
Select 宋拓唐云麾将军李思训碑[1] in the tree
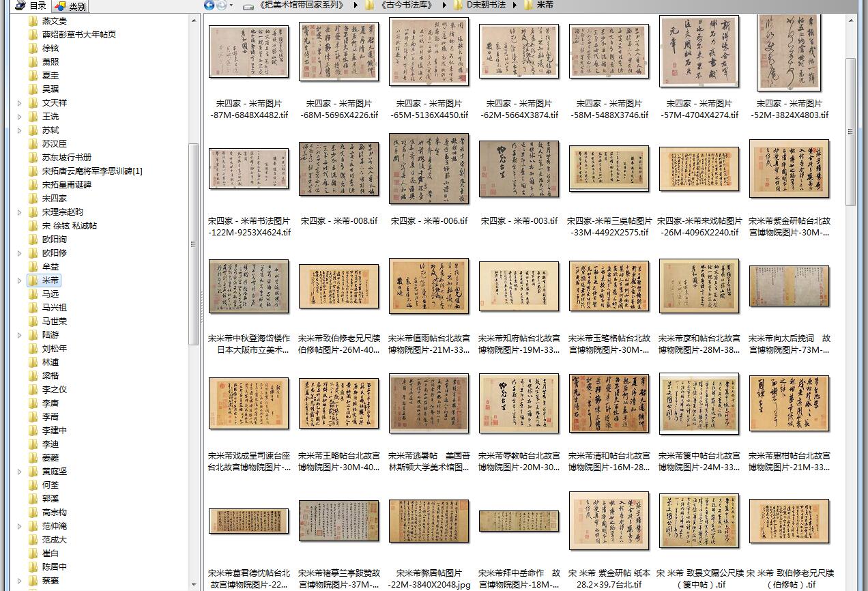coord(92,171)
